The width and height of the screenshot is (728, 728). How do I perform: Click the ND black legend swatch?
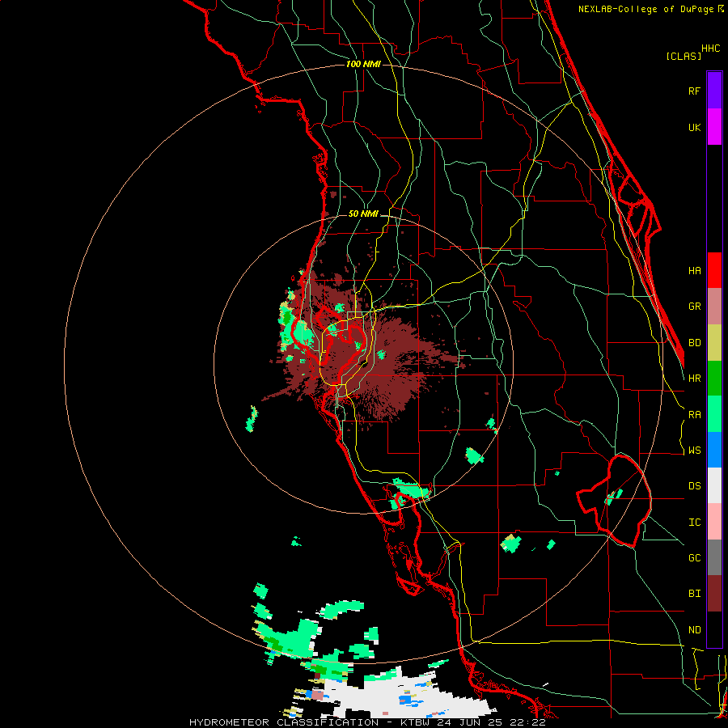tap(714, 629)
